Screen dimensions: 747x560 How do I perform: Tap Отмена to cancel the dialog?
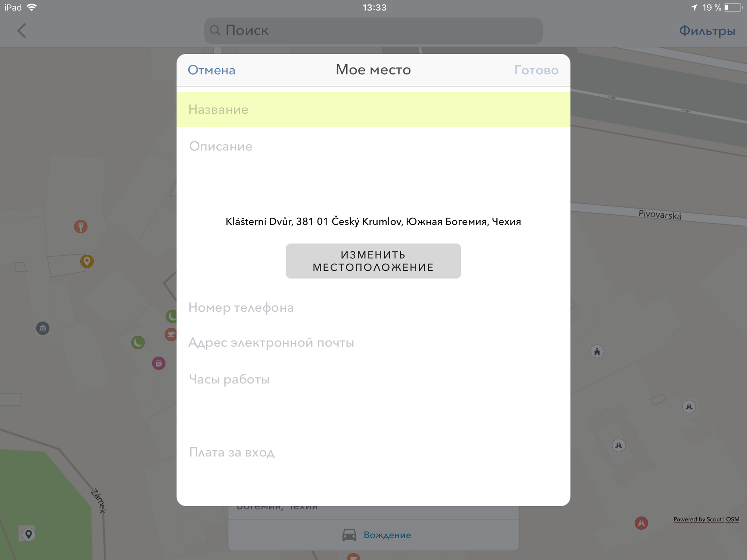pos(211,70)
